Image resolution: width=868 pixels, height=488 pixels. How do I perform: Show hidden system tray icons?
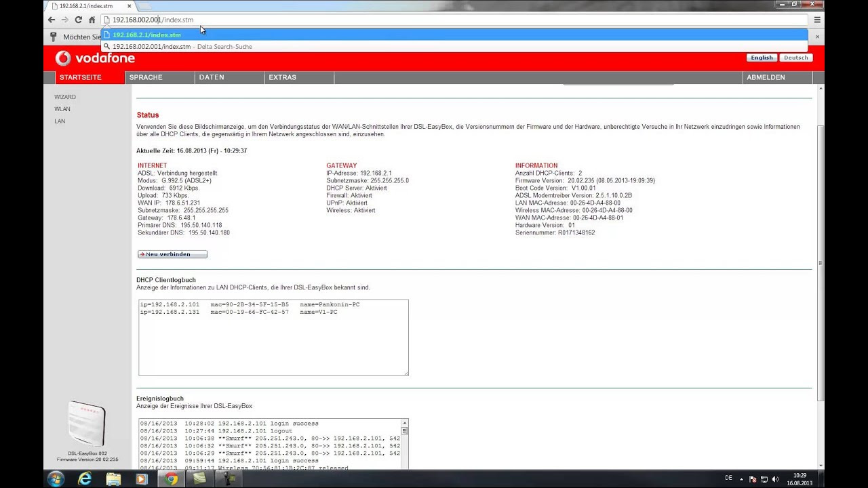[742, 479]
